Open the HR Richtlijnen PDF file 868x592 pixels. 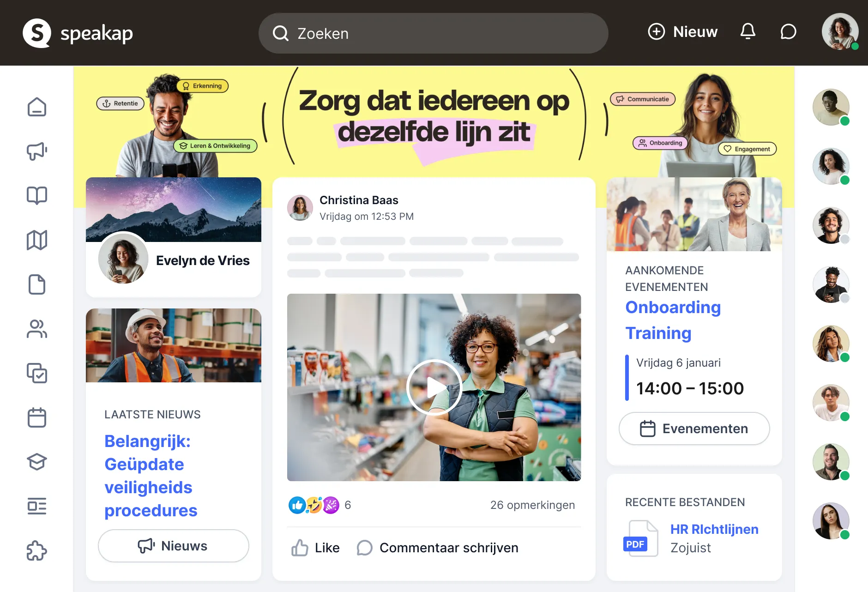tap(714, 529)
